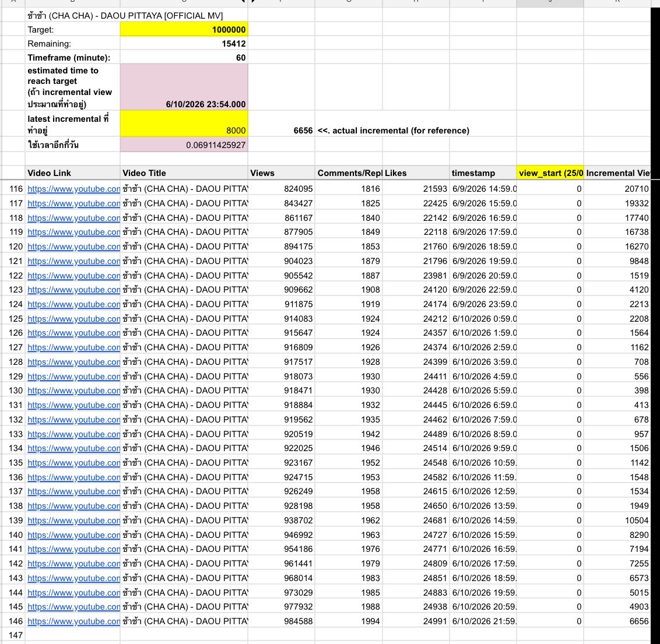Click video title cell in row 125
Image resolution: width=660 pixels, height=644 pixels.
[x=184, y=318]
